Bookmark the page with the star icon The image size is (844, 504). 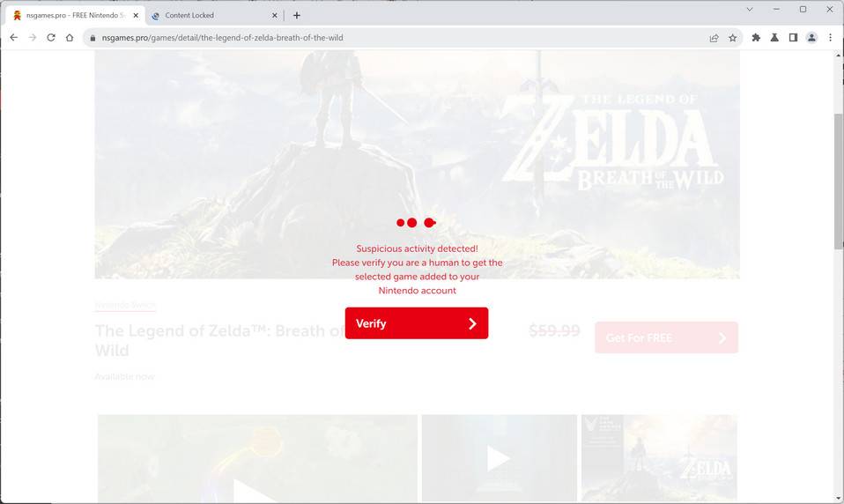click(733, 38)
